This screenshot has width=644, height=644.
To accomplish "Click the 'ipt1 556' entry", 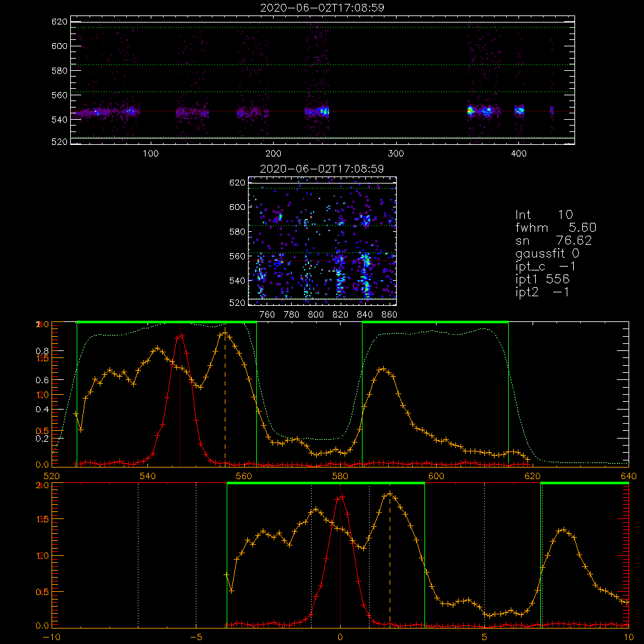I will coord(542,279).
